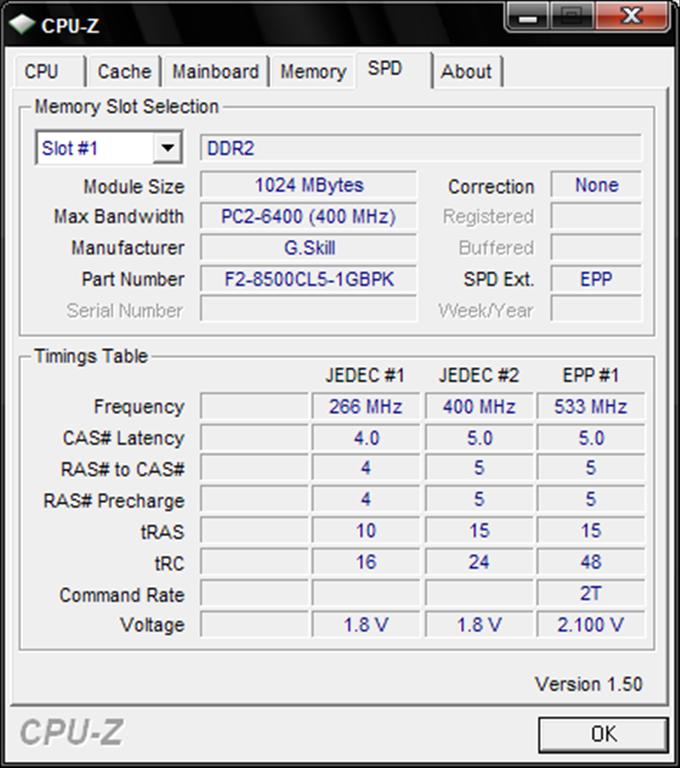The image size is (680, 768).
Task: Select part number F2-8500CL5-1GBPK
Action: 309,279
